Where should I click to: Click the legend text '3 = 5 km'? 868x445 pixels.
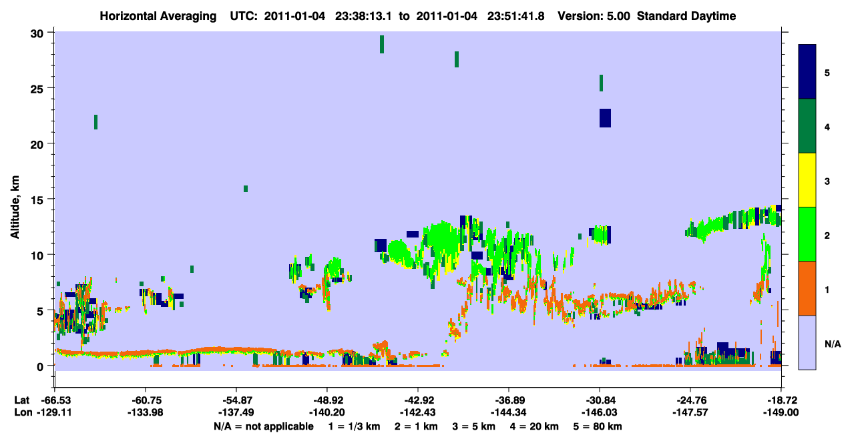pyautogui.click(x=473, y=426)
